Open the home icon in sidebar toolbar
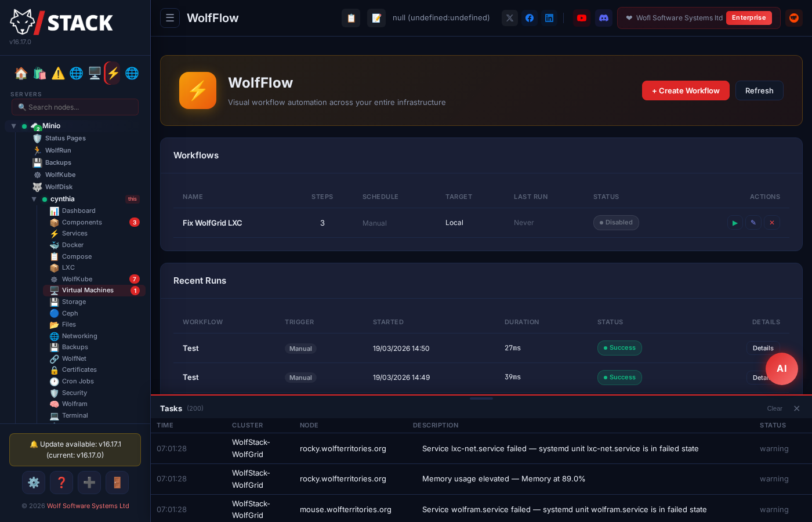Viewport: 812px width, 522px height. [x=21, y=73]
